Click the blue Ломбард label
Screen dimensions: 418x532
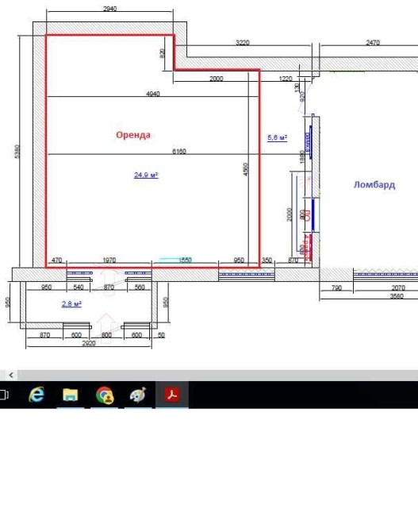[374, 184]
